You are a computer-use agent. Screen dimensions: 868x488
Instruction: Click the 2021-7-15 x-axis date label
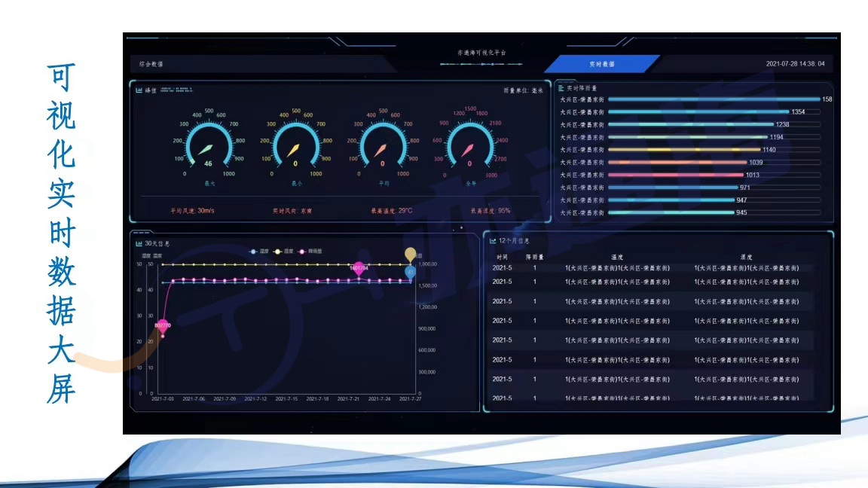(286, 398)
